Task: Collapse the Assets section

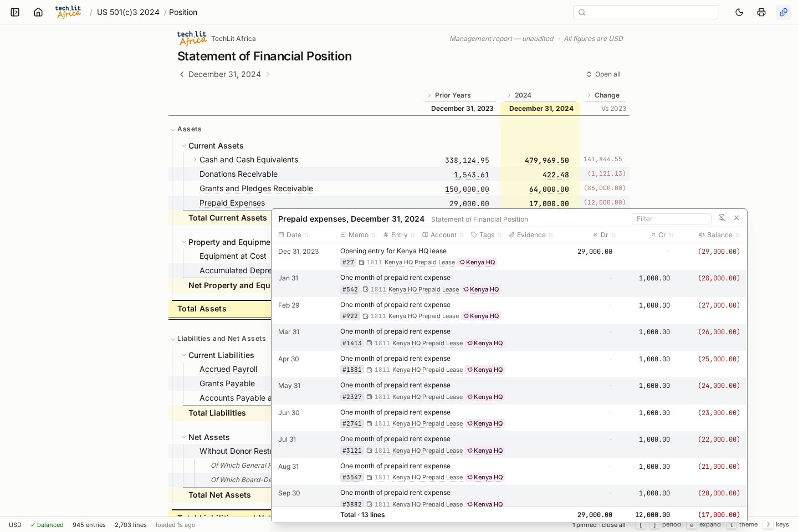Action: click(x=173, y=130)
